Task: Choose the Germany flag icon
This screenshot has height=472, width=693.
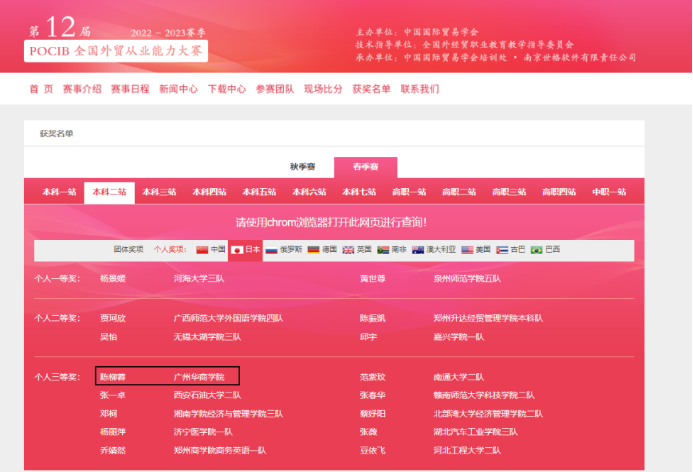Action: [x=313, y=249]
